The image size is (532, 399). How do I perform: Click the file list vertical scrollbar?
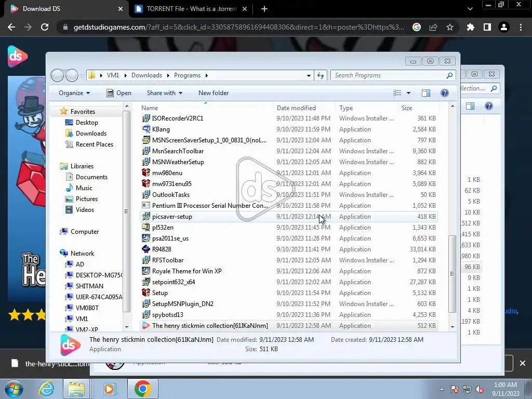tap(453, 274)
